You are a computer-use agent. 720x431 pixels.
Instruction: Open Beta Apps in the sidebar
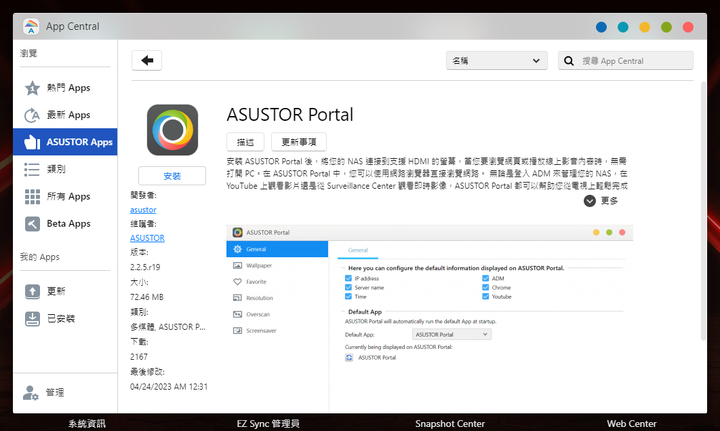click(x=65, y=224)
